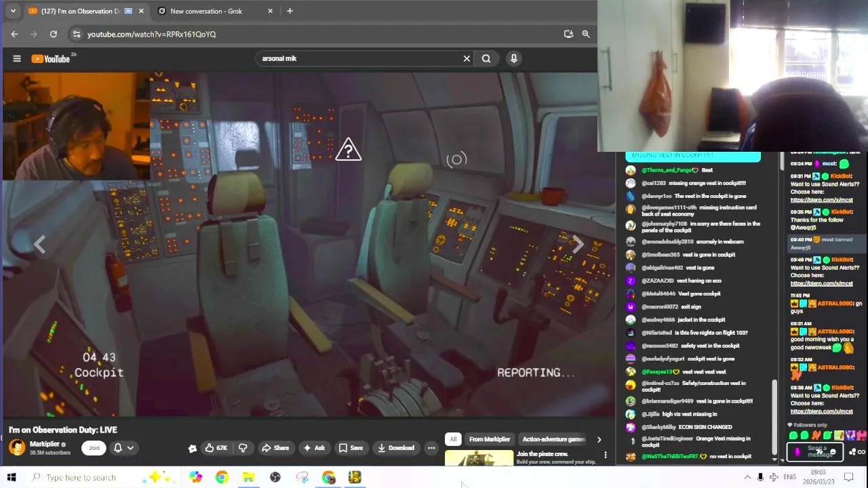868x488 pixels.
Task: Open the taskbar clock showing 09:03
Action: click(x=818, y=477)
